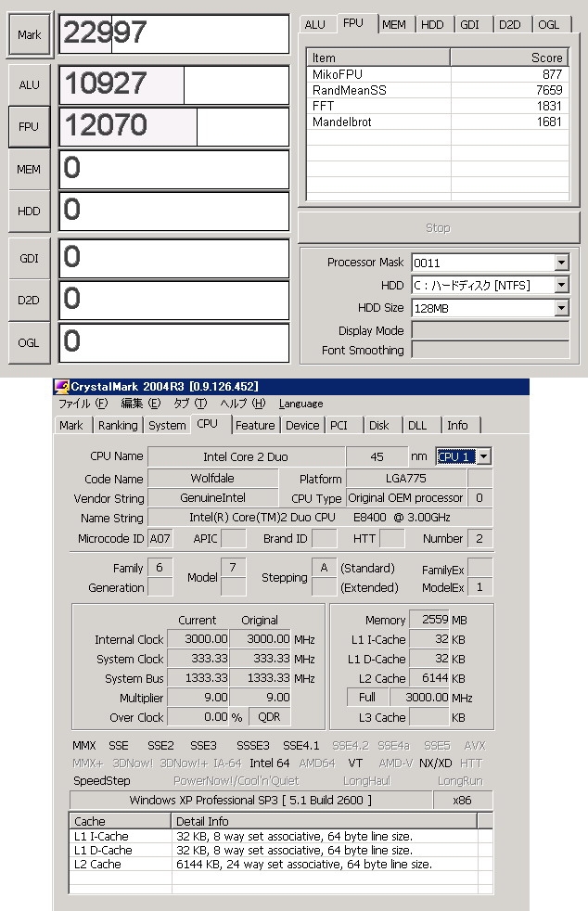Click the CrystalMark title bar icon
Image resolution: width=588 pixels, height=911 pixels.
[61, 386]
